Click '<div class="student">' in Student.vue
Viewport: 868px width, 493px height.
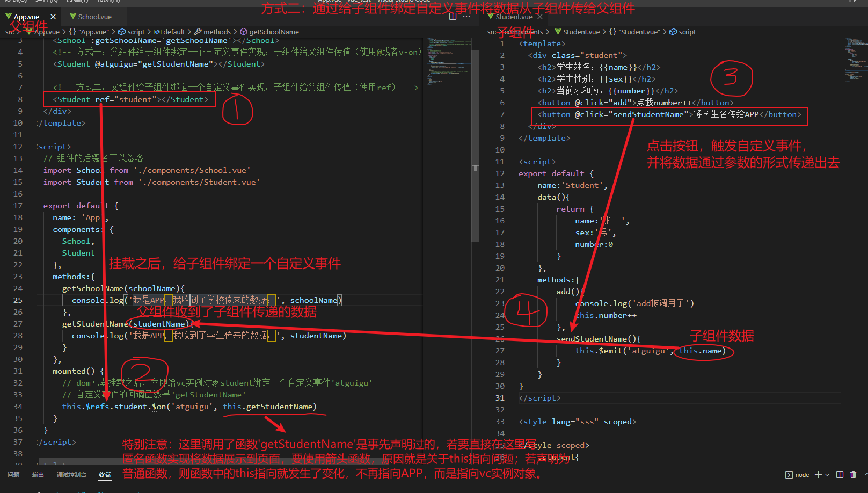click(x=577, y=55)
